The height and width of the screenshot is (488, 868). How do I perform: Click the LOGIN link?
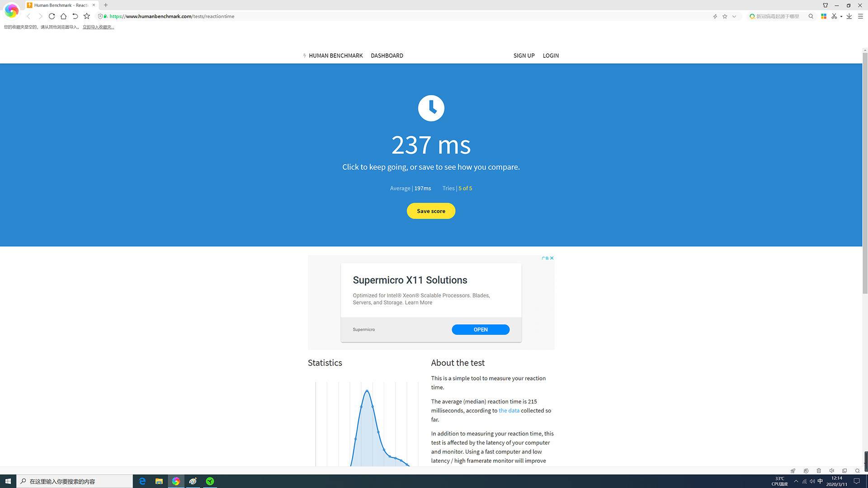tap(550, 56)
